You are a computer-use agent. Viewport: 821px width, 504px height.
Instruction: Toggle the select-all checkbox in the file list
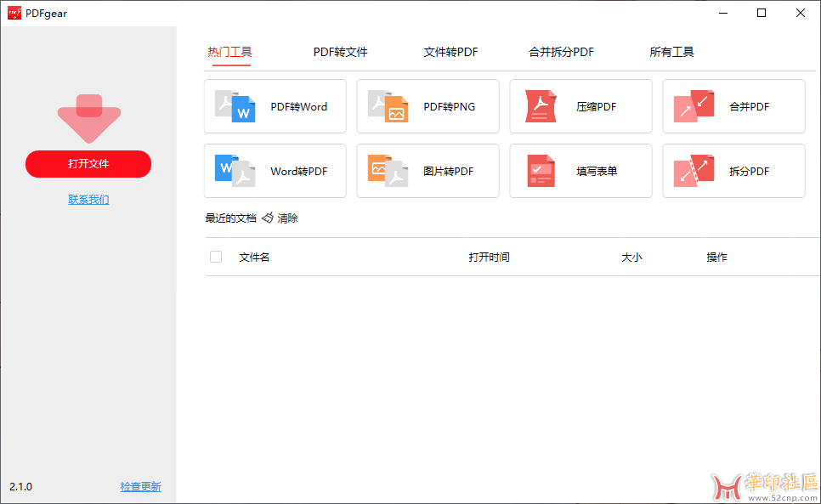coord(216,256)
